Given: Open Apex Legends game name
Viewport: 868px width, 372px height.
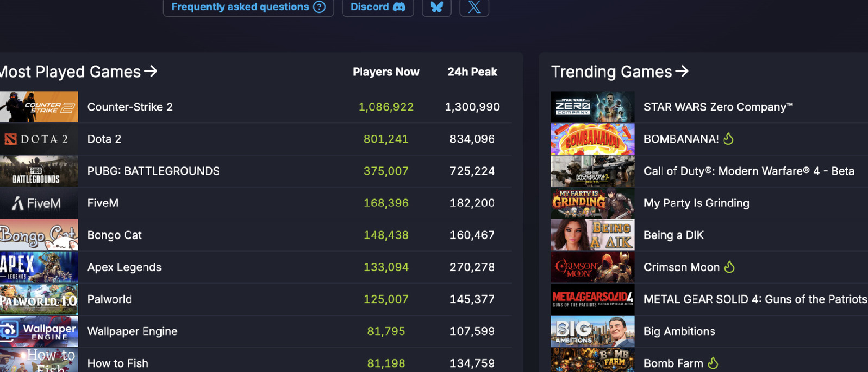Looking at the screenshot, I should click(x=124, y=267).
